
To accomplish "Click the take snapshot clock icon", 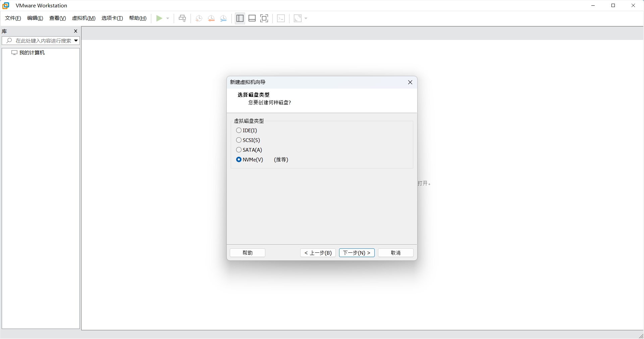I will click(199, 18).
